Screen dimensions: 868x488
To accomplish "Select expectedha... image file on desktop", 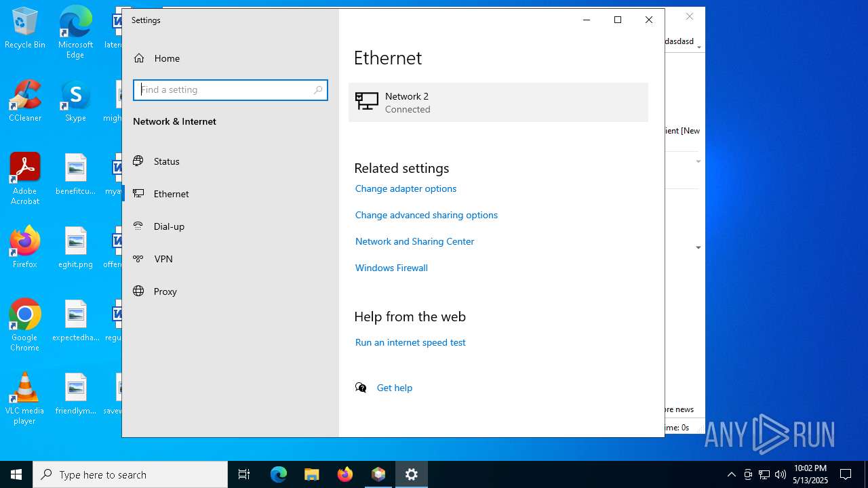I will [75, 321].
